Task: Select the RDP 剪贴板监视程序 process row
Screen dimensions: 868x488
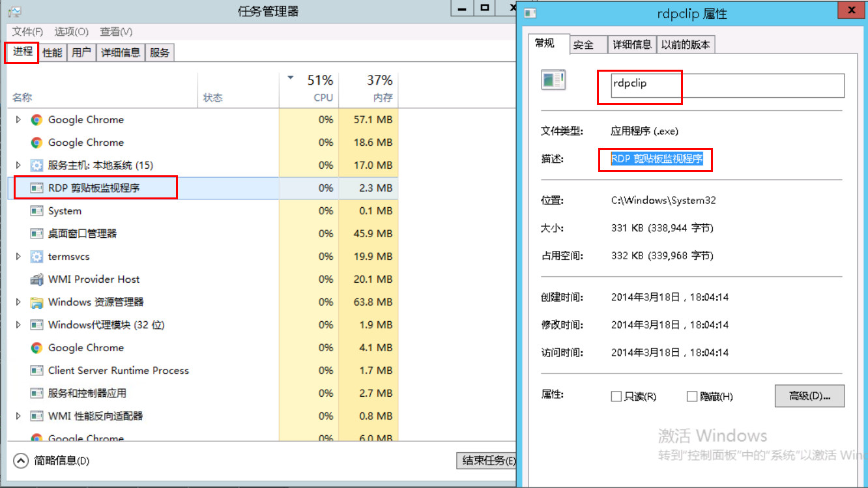Action: pyautogui.click(x=203, y=188)
